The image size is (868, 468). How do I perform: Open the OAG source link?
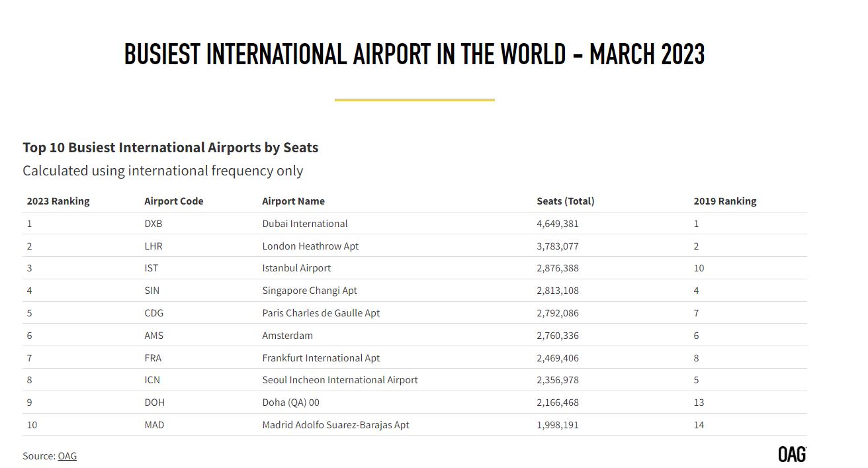click(67, 456)
